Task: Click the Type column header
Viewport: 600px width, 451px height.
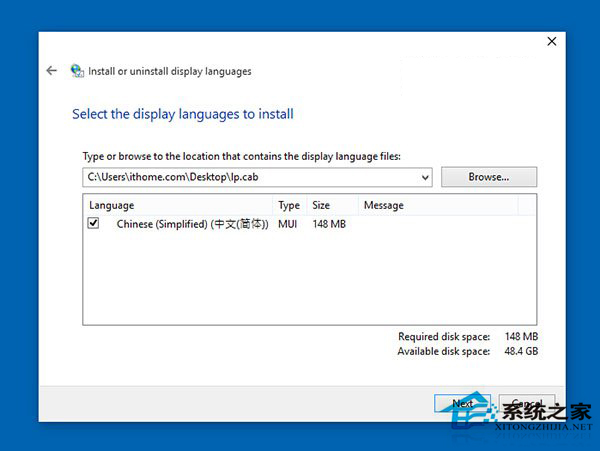Action: [289, 205]
